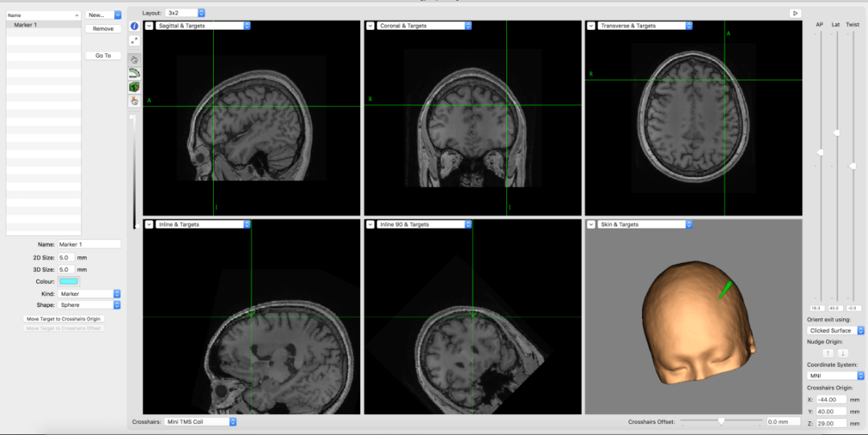Screen dimensions: 868x435
Task: Open the cyan Colour swatch
Action: coord(69,281)
